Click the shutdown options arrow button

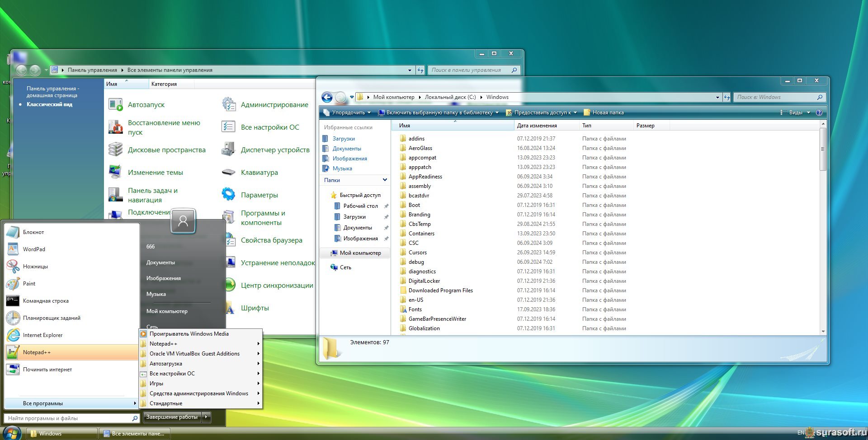(x=206, y=417)
